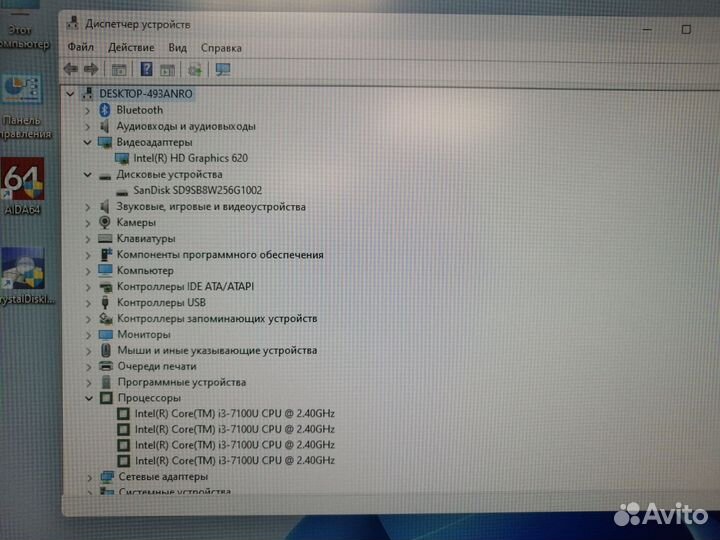Viewport: 720px width, 540px height.
Task: Click the Очереди печати printer icon
Action: [106, 366]
